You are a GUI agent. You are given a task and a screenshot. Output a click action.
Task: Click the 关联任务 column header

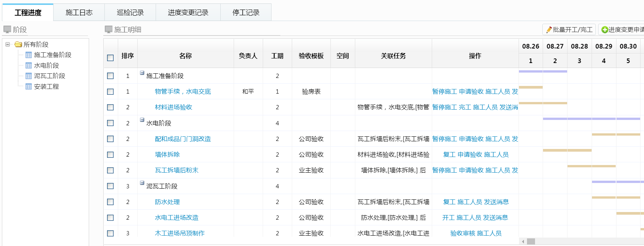click(394, 56)
